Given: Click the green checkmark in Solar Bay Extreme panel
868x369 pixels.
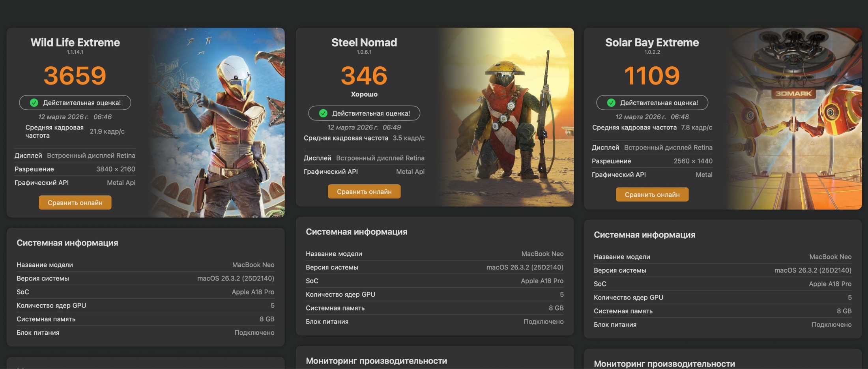Looking at the screenshot, I should tap(611, 103).
